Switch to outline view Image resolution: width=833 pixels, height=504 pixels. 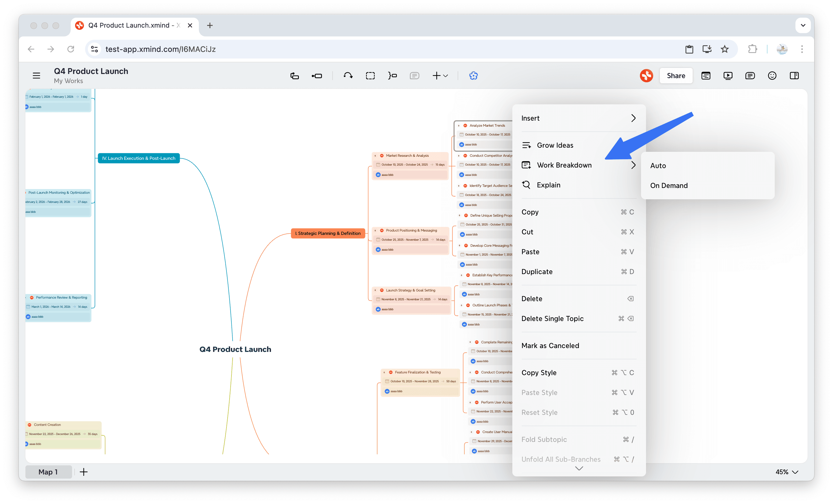click(706, 75)
